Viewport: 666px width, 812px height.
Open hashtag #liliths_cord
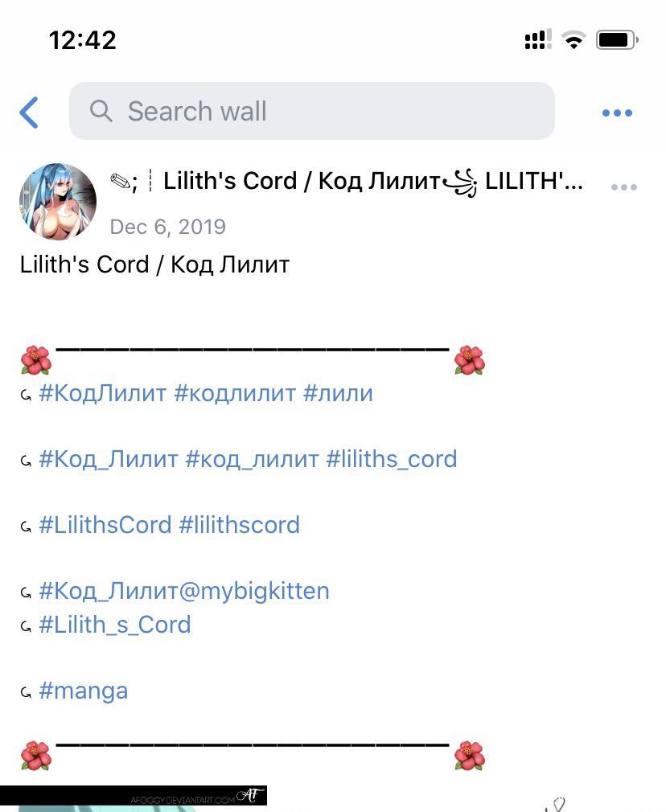(x=392, y=459)
